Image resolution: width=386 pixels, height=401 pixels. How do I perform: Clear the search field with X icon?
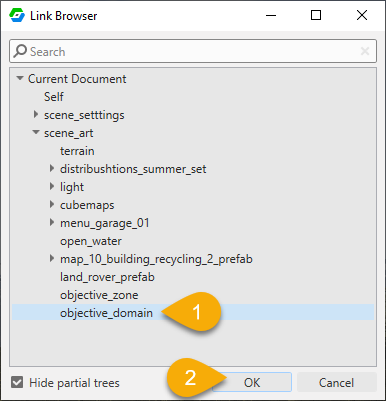pyautogui.click(x=365, y=51)
